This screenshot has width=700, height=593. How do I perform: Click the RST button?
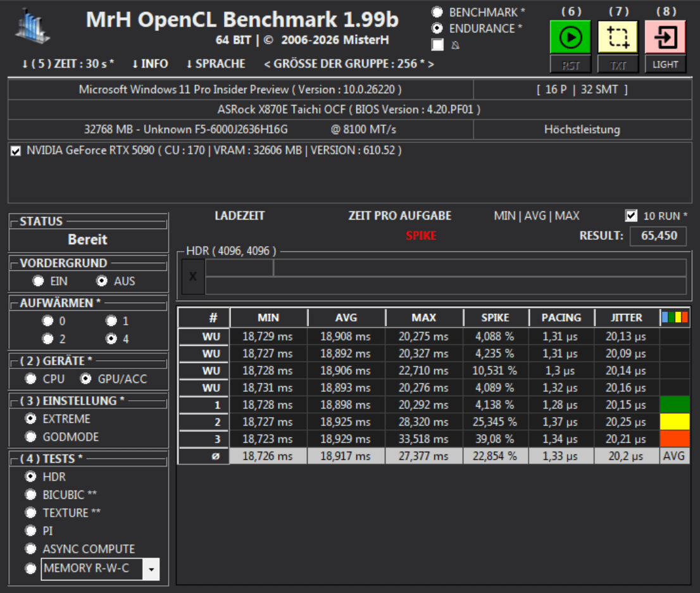pos(570,65)
